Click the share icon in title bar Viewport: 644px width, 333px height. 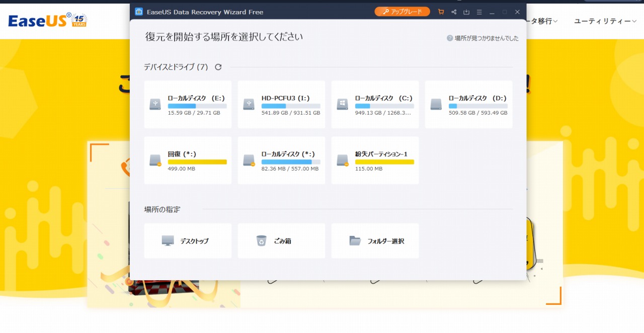454,12
